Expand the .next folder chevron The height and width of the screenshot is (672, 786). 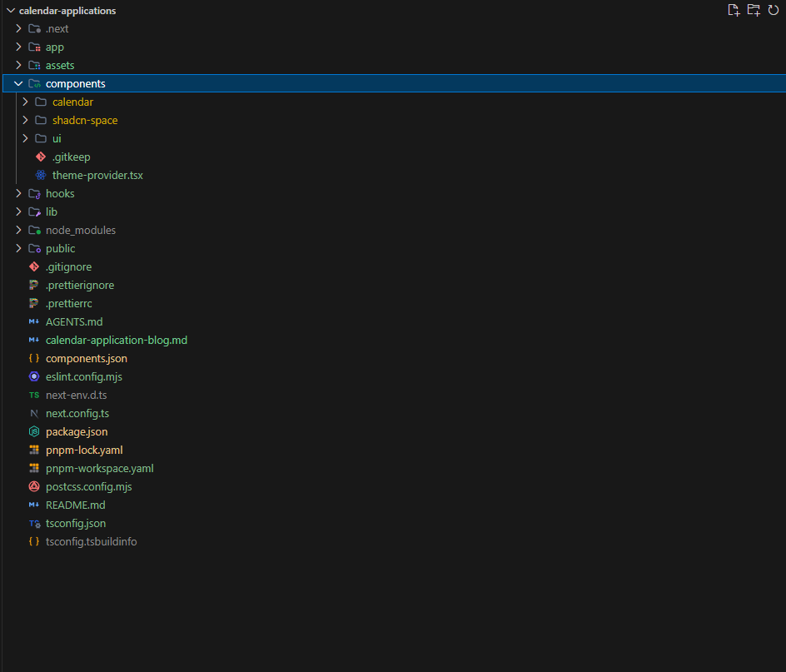point(18,28)
